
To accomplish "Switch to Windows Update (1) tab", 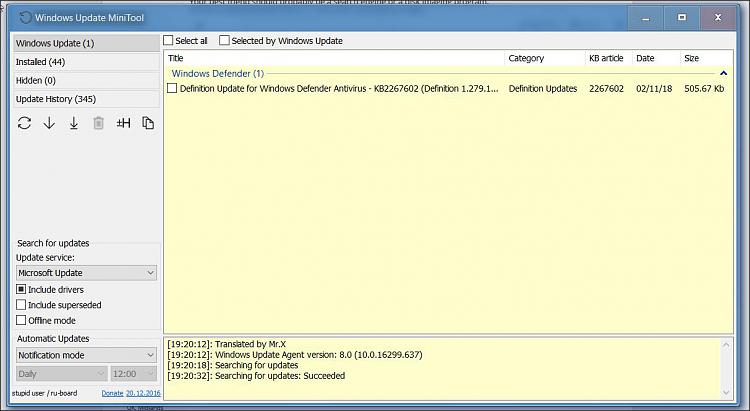I will [x=86, y=43].
